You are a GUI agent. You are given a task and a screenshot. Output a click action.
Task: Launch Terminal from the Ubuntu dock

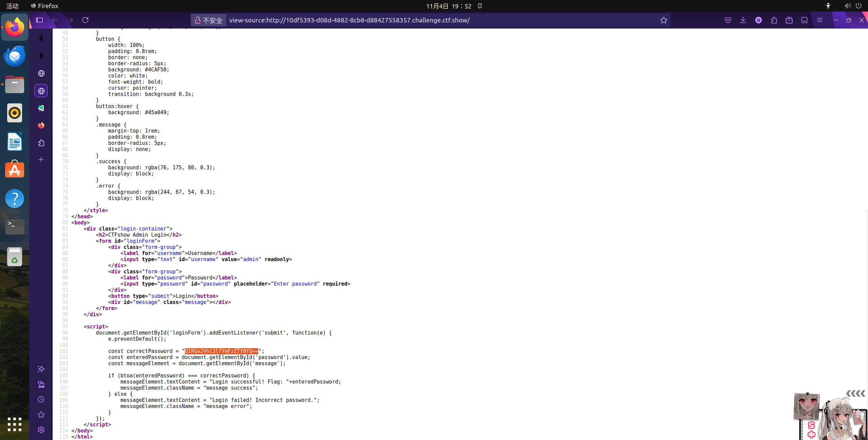point(14,226)
